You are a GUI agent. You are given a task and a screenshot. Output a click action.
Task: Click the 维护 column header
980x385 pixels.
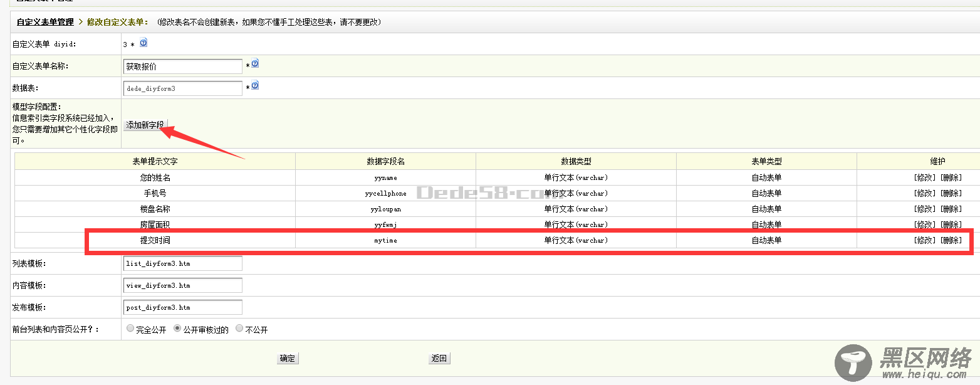coord(937,161)
